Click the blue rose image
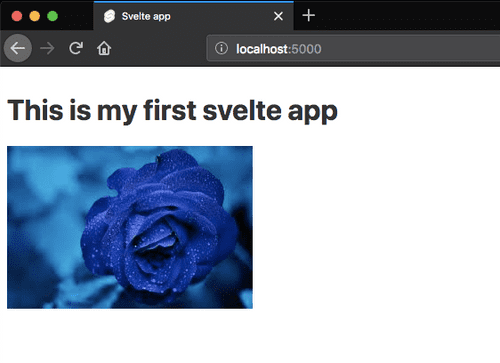Viewport: 500px width, 363px height. click(x=130, y=227)
